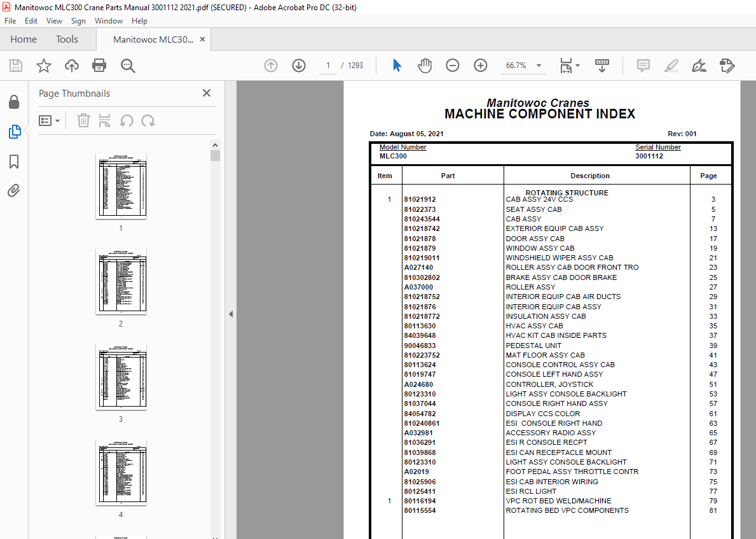Open the thumbnails options dropdown
756x539 pixels.
click(49, 120)
